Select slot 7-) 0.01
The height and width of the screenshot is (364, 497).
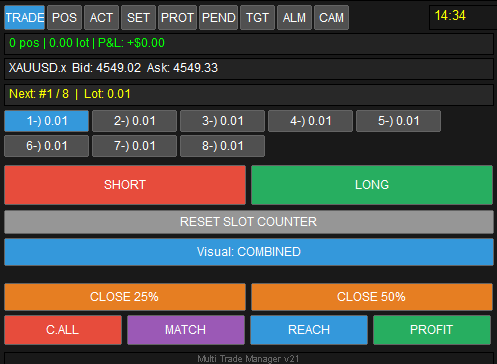click(134, 146)
